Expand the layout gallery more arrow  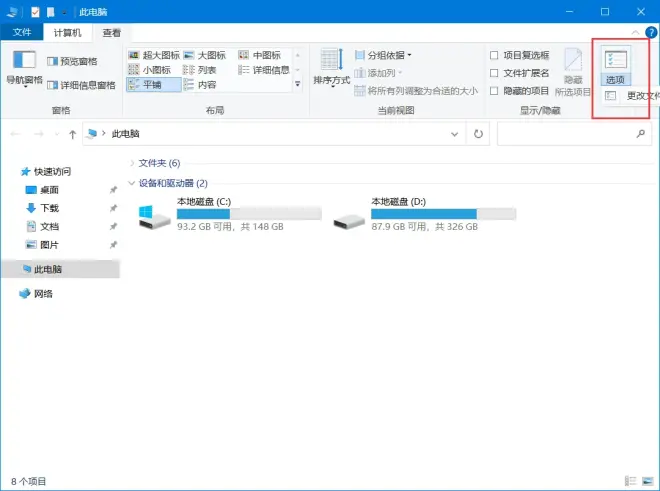pos(298,84)
